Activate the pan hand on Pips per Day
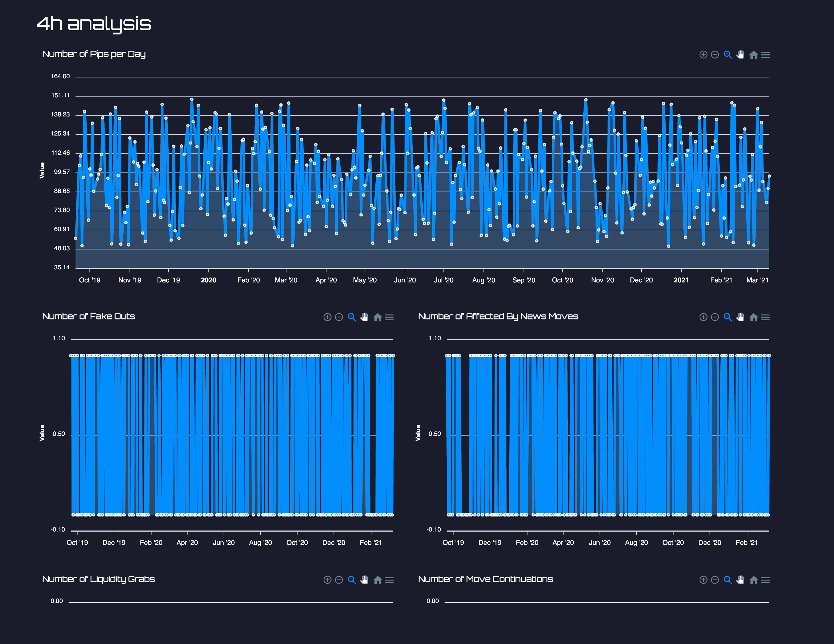 coord(741,55)
